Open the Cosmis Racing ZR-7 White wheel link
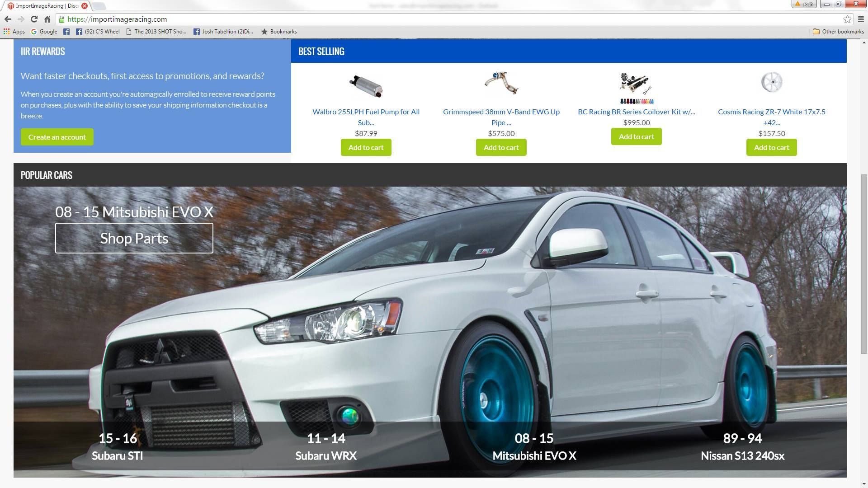The height and width of the screenshot is (488, 868). pos(771,117)
